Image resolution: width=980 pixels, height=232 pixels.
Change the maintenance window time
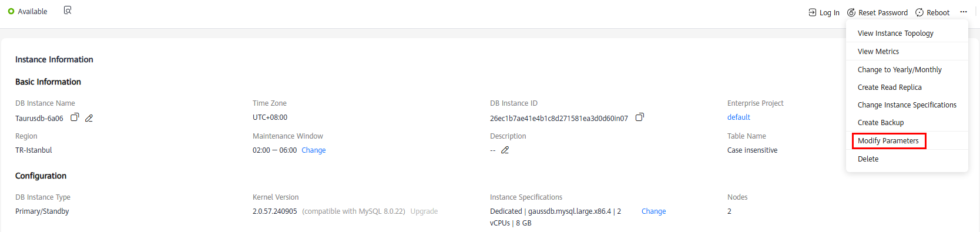(313, 150)
